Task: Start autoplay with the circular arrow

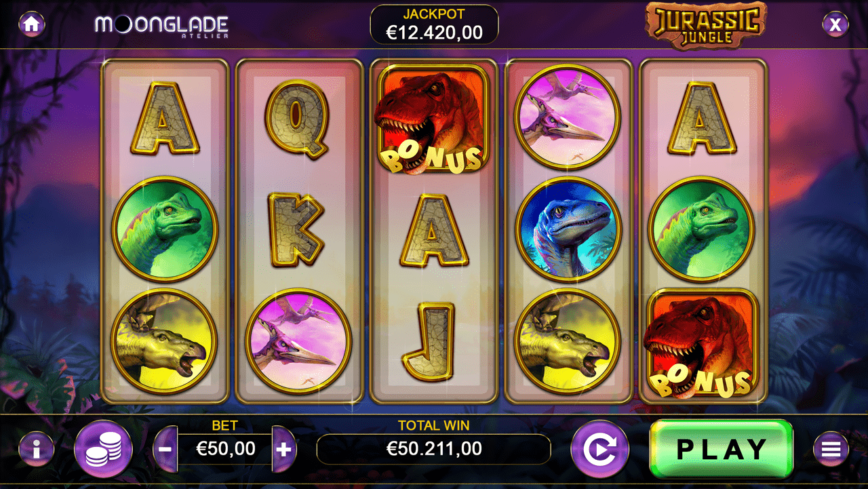Action: [x=600, y=448]
